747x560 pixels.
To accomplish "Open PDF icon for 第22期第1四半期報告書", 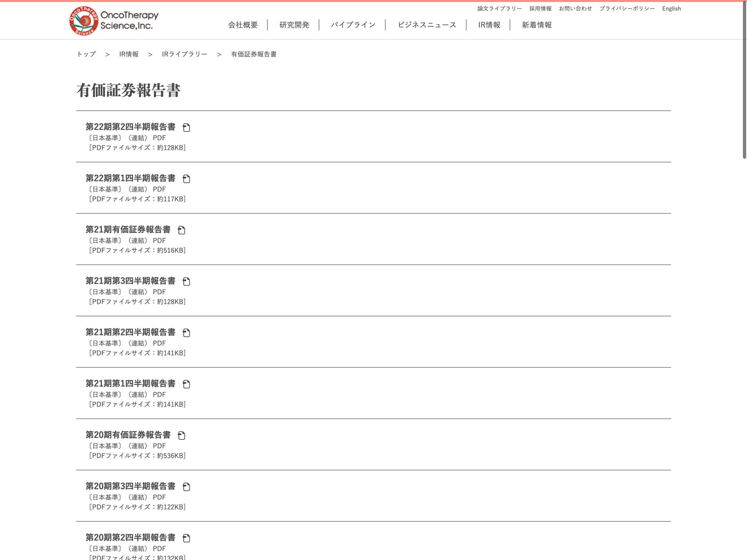I will pos(186,179).
